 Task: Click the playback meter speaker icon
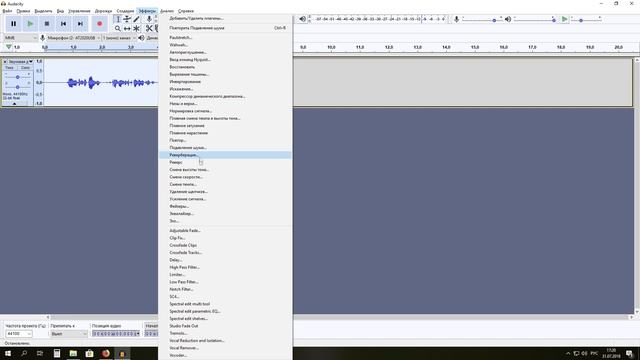(x=302, y=19)
